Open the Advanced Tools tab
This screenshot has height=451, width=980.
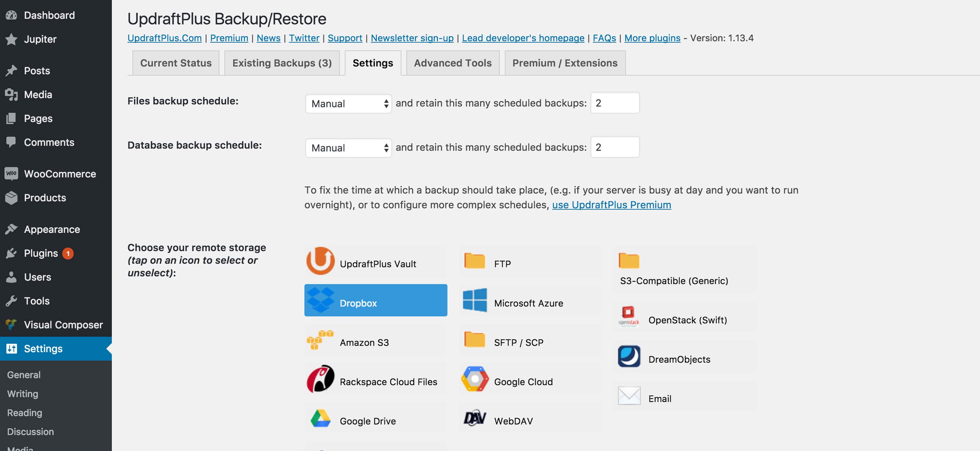coord(453,63)
